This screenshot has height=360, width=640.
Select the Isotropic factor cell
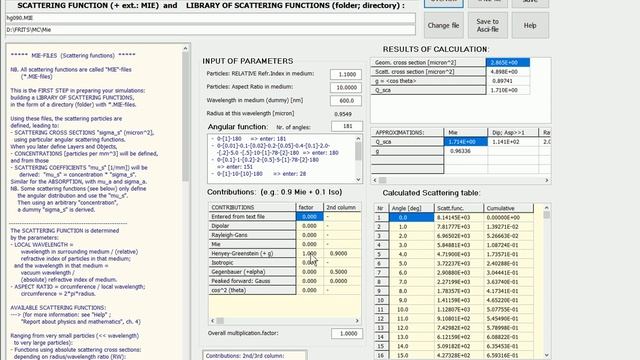(x=309, y=262)
